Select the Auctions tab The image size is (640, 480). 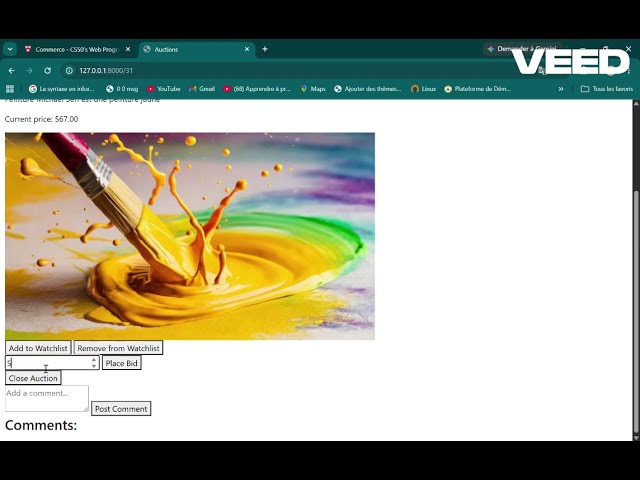[x=197, y=49]
